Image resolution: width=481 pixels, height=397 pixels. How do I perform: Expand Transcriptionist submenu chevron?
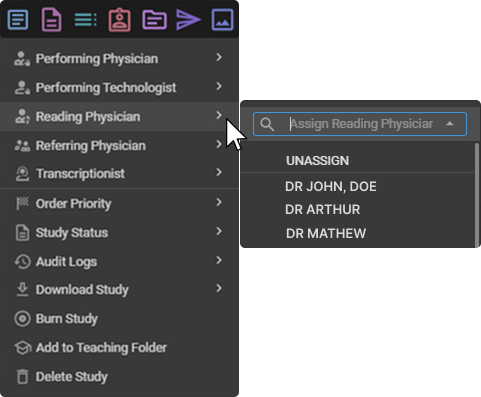pos(219,172)
